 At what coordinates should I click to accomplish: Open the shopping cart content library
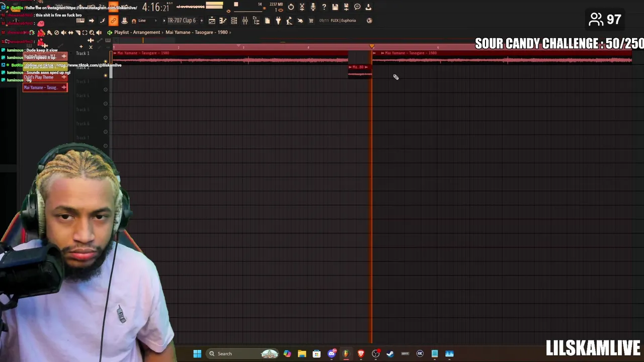311,21
